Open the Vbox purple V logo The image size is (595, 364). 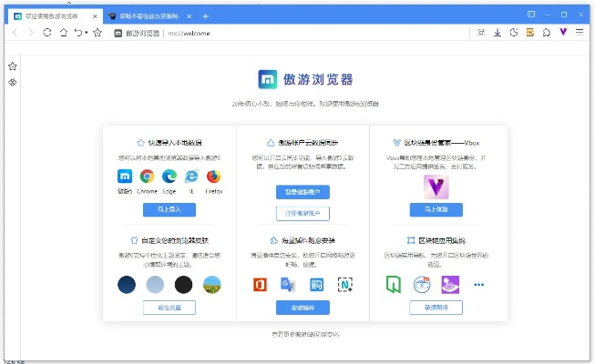(437, 186)
